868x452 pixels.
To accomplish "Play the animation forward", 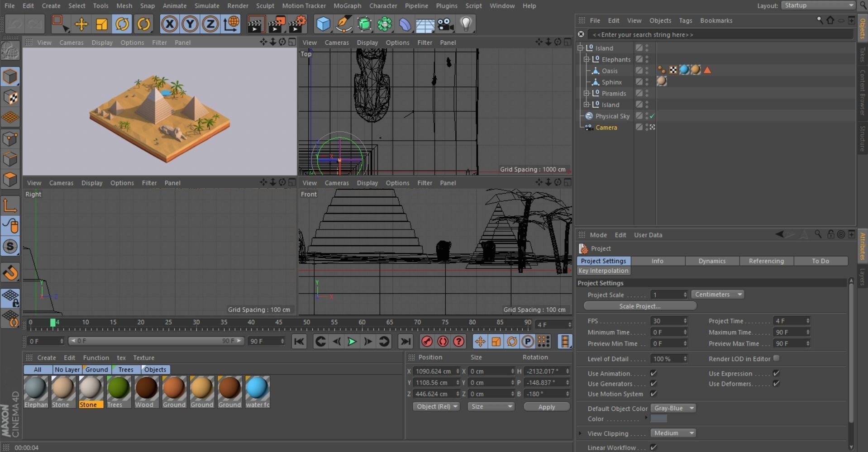I will [x=352, y=341].
